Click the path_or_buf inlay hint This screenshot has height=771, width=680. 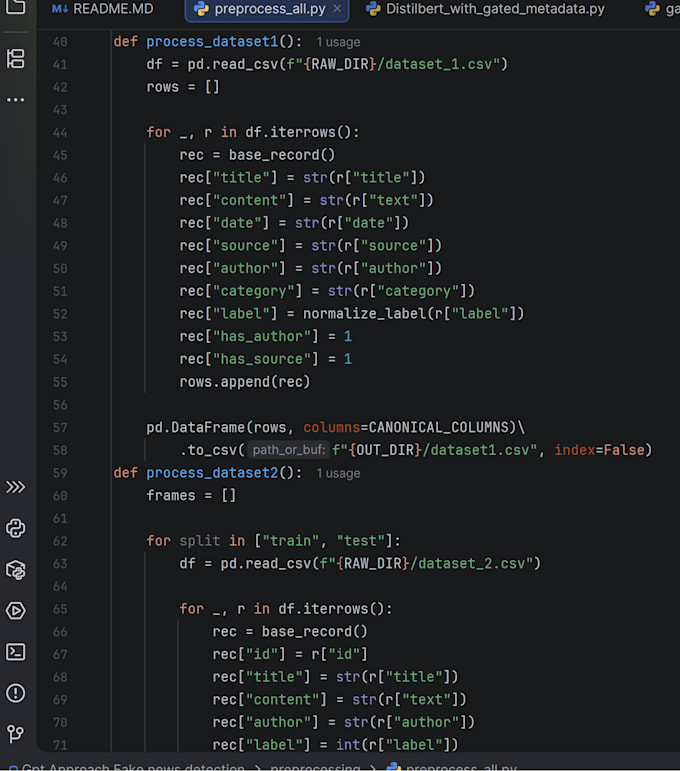tap(289, 450)
